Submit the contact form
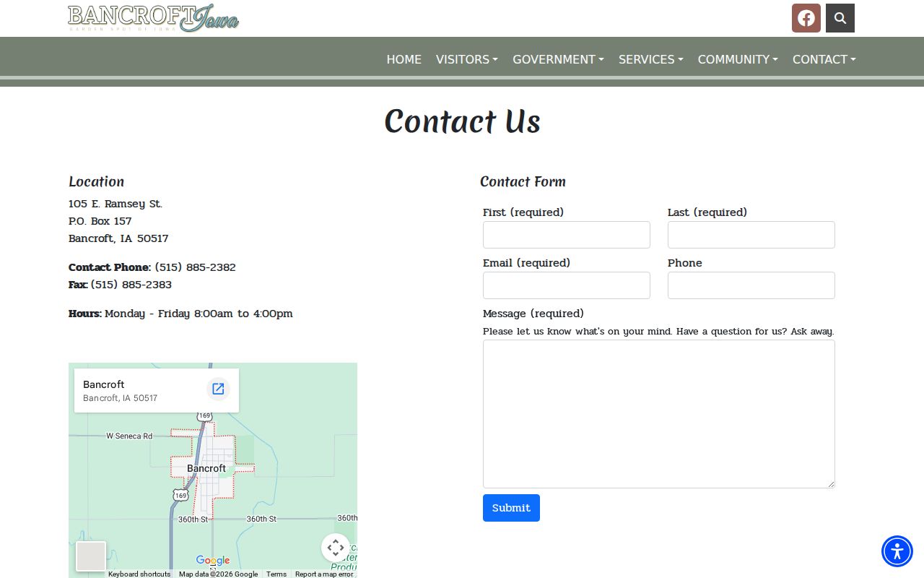924x578 pixels. (511, 508)
